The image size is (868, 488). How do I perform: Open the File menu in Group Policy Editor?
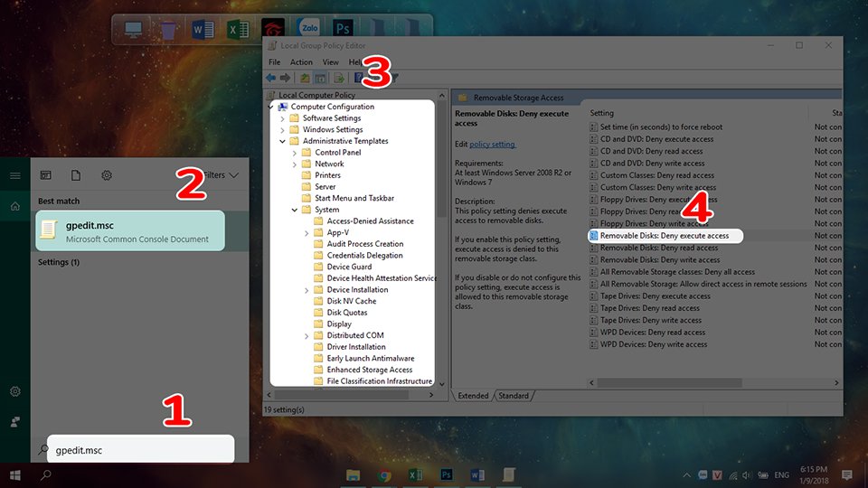(x=275, y=62)
